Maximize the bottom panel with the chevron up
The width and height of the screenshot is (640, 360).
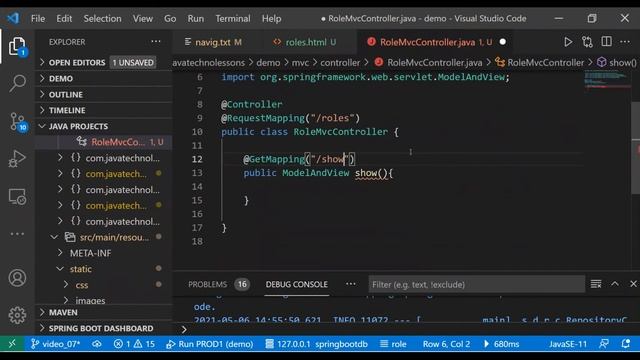[615, 284]
